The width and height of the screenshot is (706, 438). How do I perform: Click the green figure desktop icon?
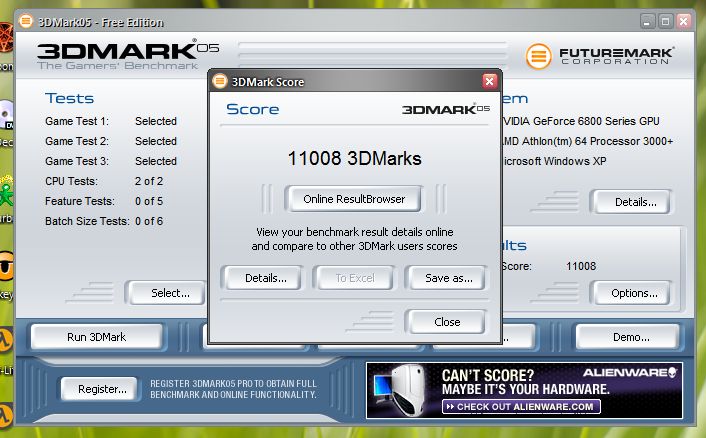pyautogui.click(x=6, y=191)
